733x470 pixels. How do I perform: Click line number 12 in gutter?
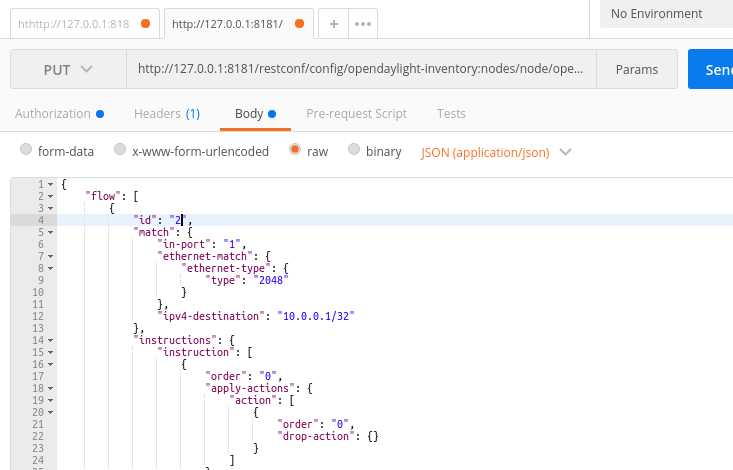coord(38,316)
